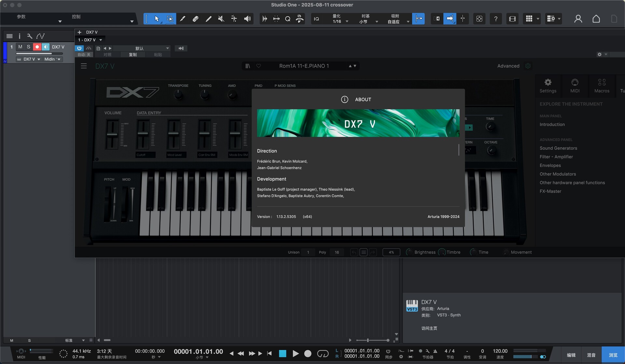Go to the Start page home icon

pos(596,19)
